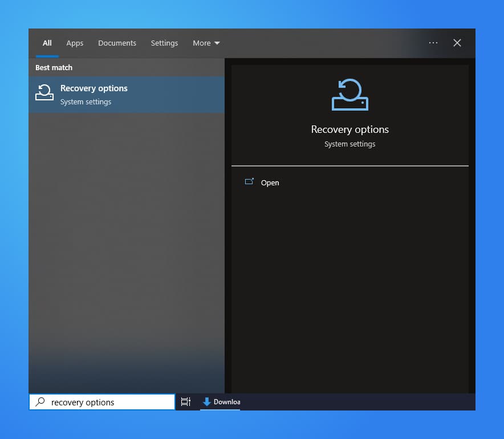Image resolution: width=504 pixels, height=439 pixels.
Task: Click the large Recovery options icon in preview pane
Action: pos(349,94)
